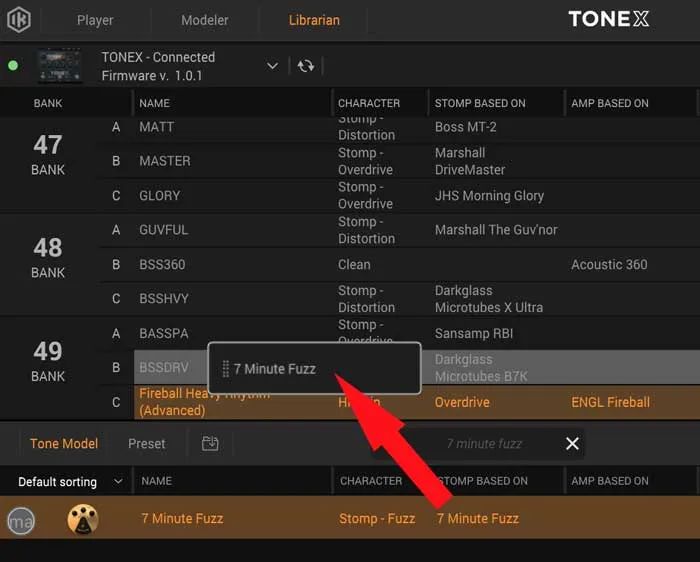Image resolution: width=700 pixels, height=562 pixels.
Task: Select the Fireball Heavy Rhythm preset row
Action: pyautogui.click(x=417, y=402)
